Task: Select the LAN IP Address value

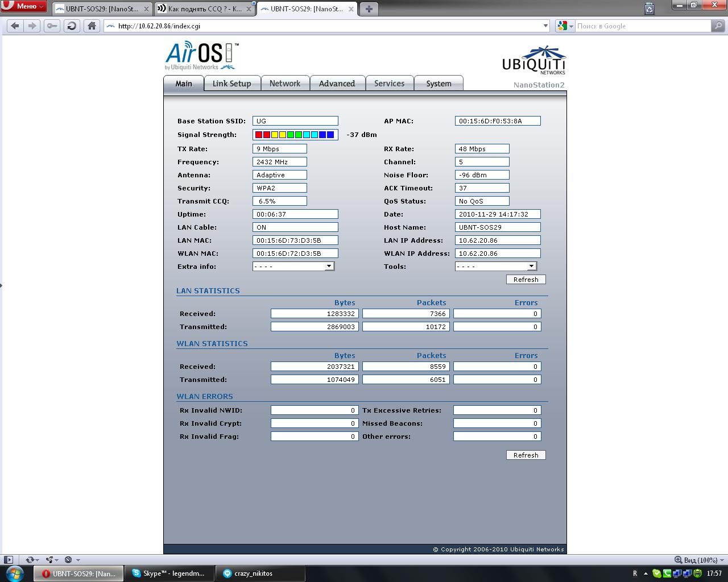Action: pos(498,240)
